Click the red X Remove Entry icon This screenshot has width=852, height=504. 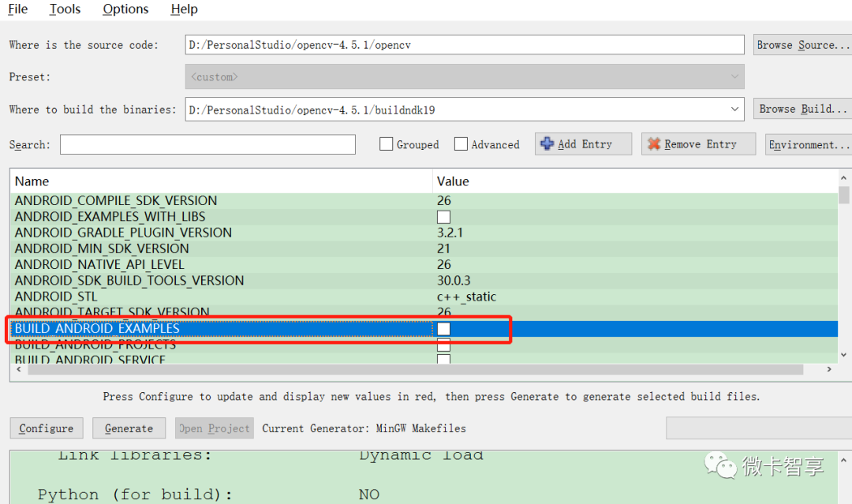coord(654,144)
